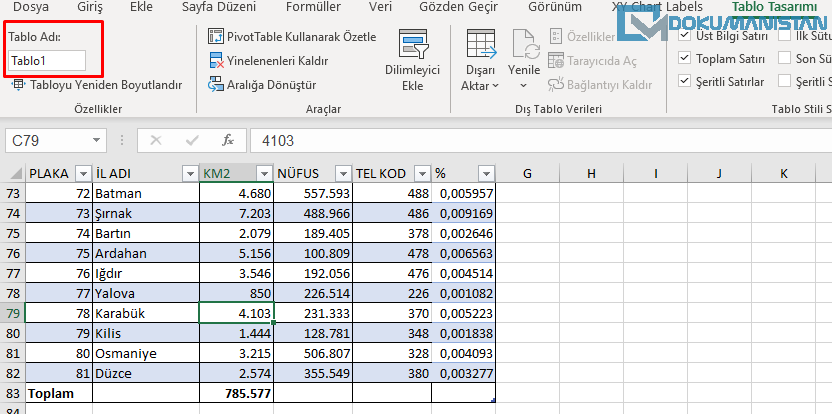Enable the Şeritli Sütunlar checkbox

(x=784, y=81)
